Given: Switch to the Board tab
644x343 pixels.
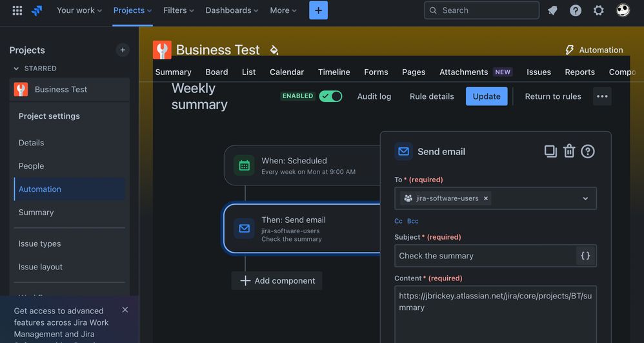Looking at the screenshot, I should (x=217, y=72).
